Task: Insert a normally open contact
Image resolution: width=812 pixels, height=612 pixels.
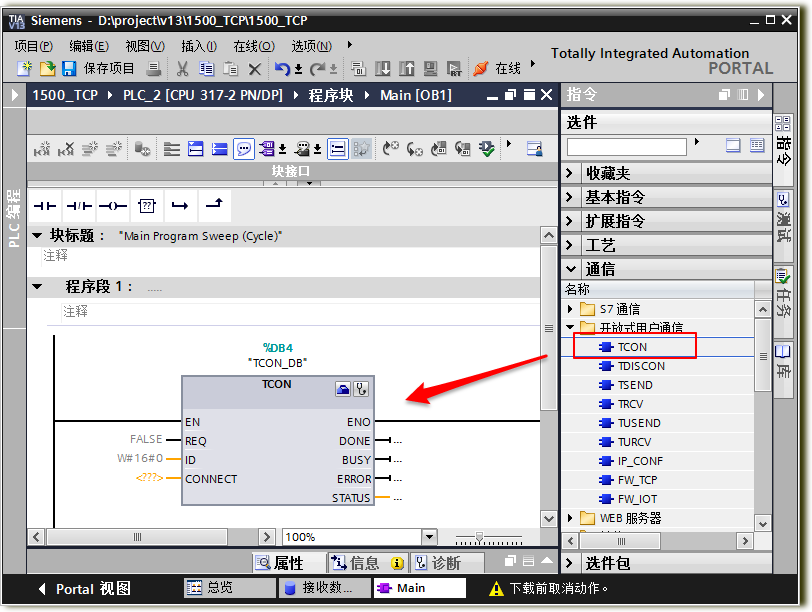Action: (x=45, y=206)
